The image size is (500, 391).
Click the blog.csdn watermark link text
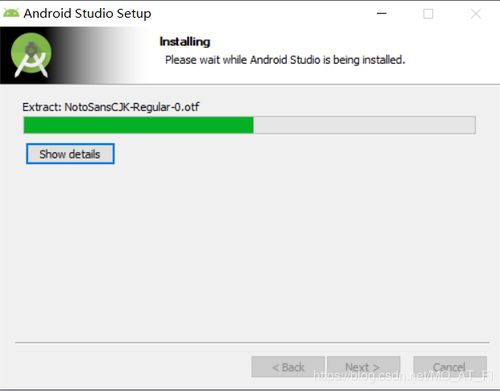pos(403,376)
